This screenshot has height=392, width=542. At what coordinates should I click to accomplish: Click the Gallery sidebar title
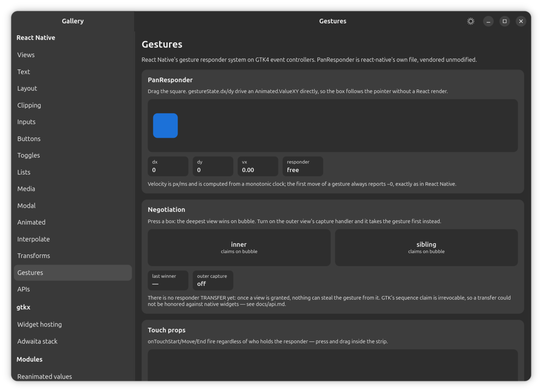tap(73, 21)
